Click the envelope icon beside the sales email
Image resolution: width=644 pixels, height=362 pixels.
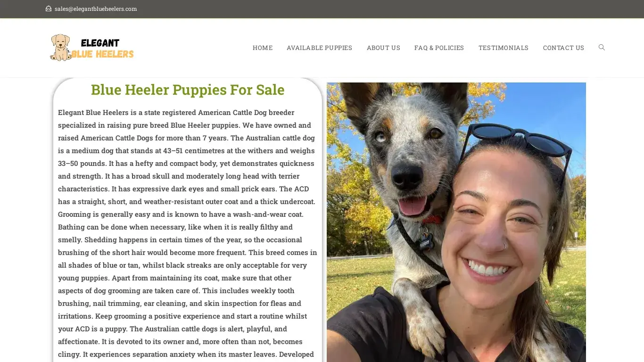[49, 8]
